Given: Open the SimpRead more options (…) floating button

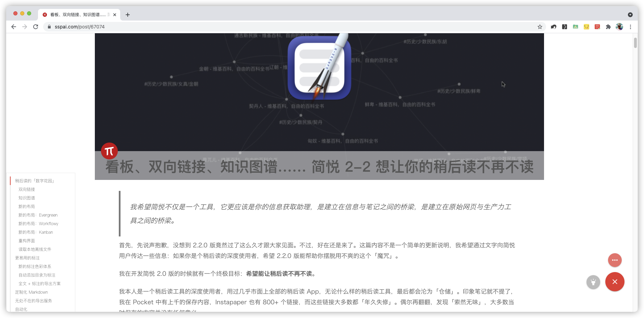Looking at the screenshot, I should coord(615,260).
